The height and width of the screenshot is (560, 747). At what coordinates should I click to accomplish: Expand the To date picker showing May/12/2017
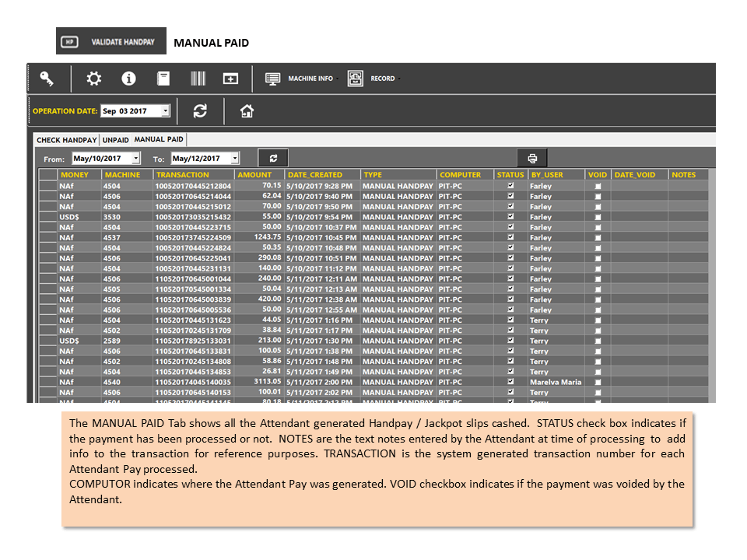click(x=235, y=158)
